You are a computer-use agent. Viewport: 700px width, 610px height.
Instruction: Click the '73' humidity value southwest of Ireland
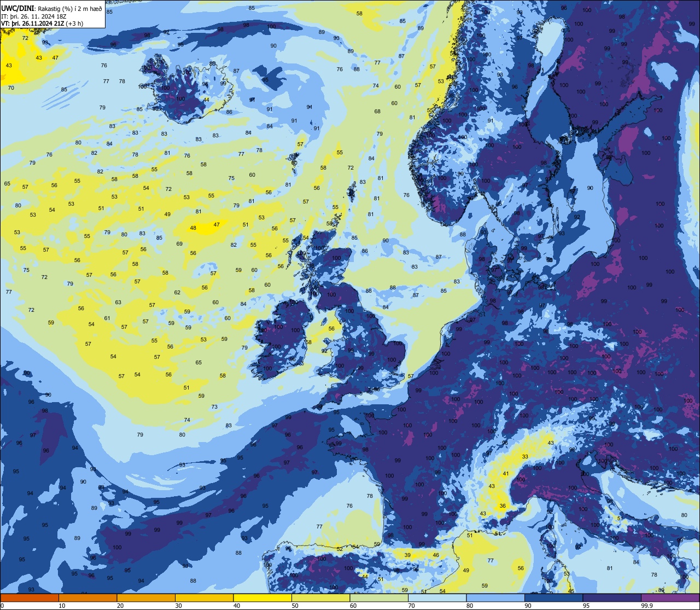click(x=214, y=407)
